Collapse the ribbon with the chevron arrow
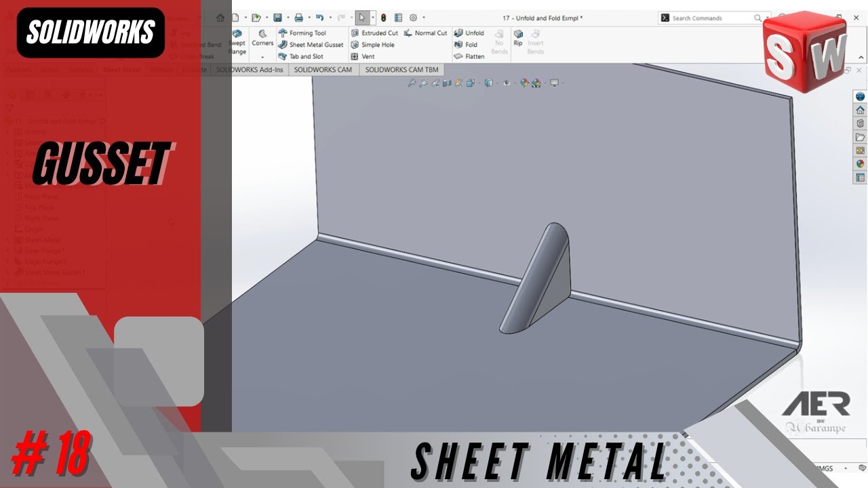 861,58
